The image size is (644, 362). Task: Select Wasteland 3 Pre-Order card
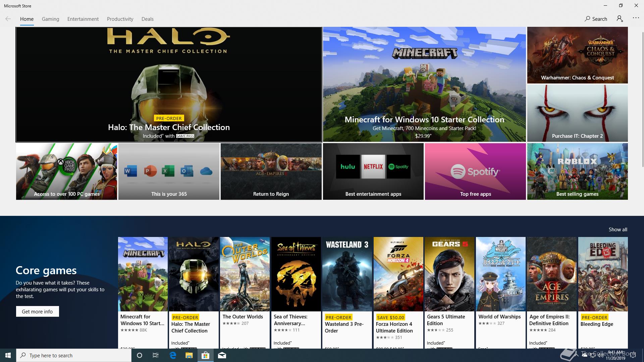click(x=347, y=293)
